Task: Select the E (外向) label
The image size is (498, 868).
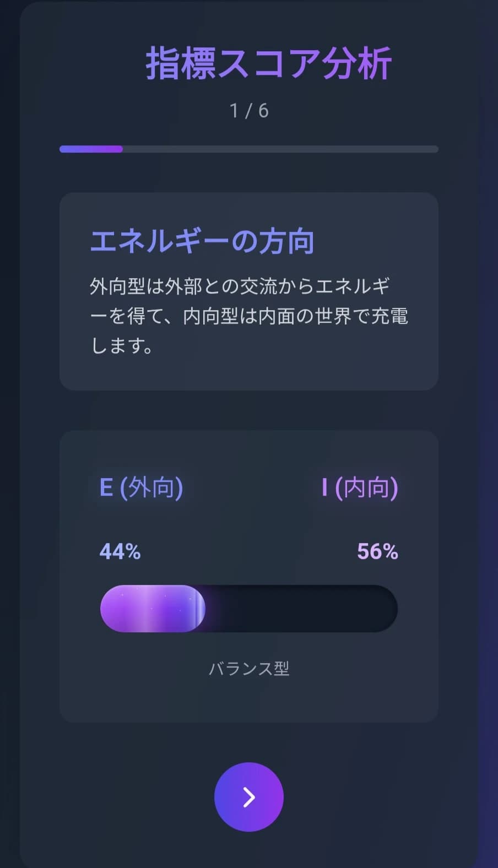Action: tap(141, 487)
